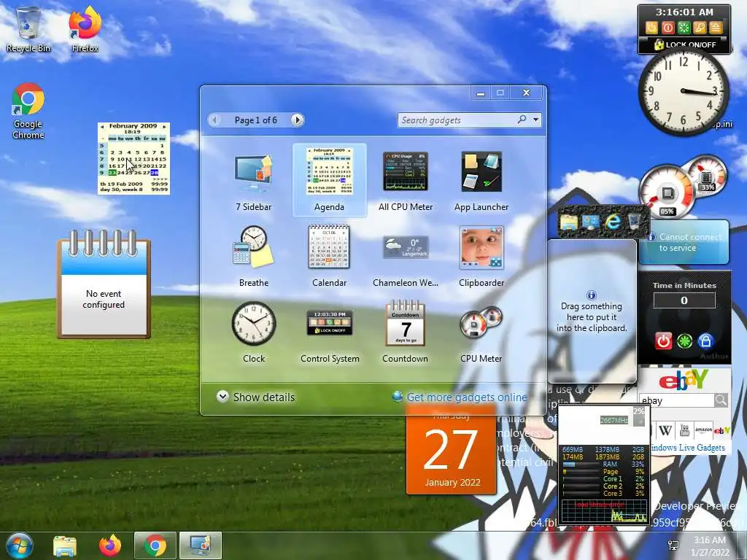Click green restart button in Control System gadget
The image size is (747, 560).
(684, 28)
